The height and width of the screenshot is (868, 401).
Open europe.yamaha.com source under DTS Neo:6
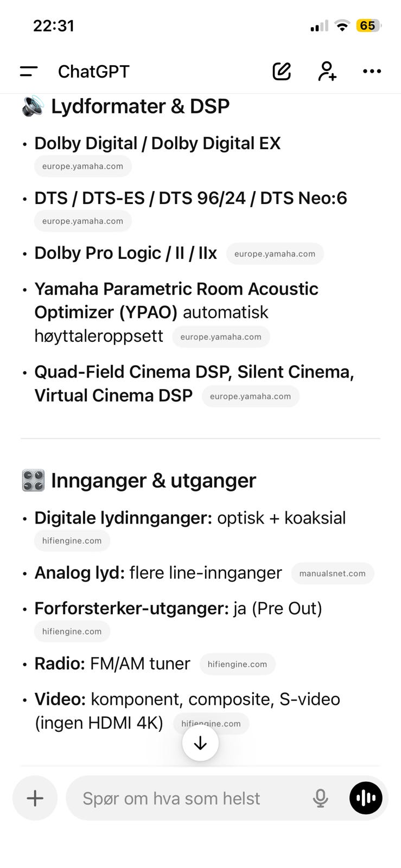[82, 221]
